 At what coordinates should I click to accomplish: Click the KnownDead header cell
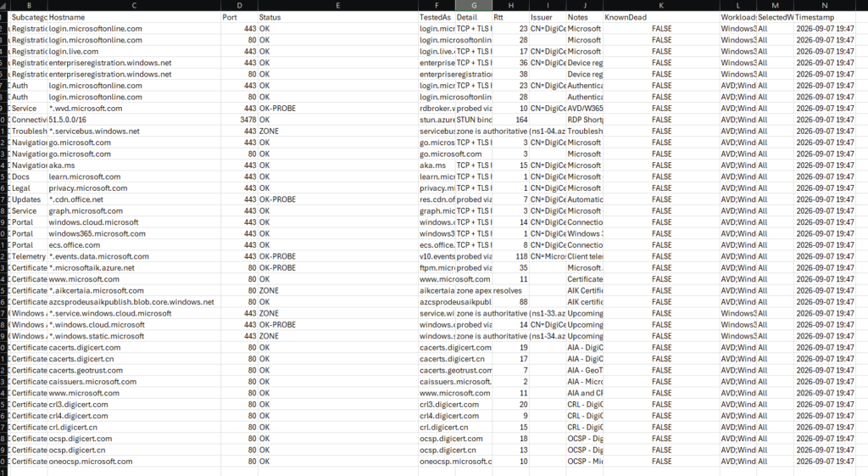click(661, 17)
